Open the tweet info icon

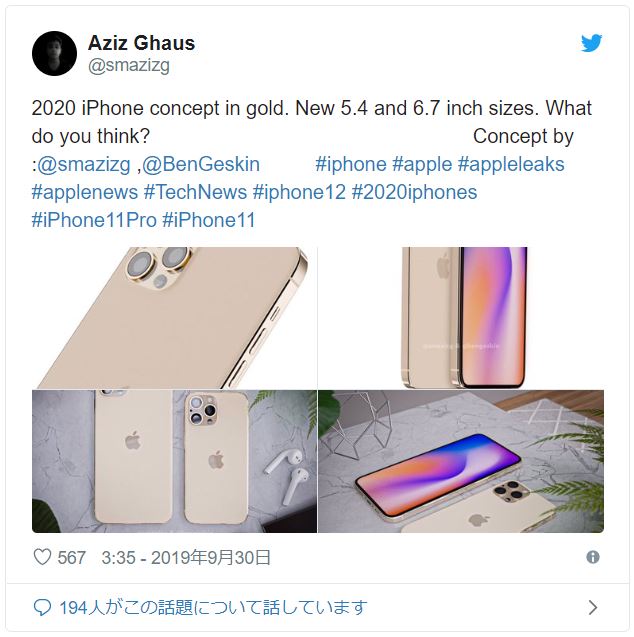click(x=593, y=557)
